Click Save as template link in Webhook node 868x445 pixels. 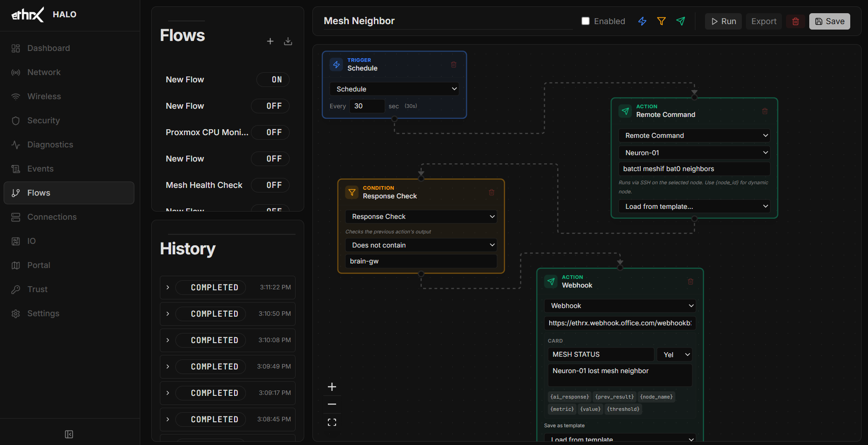(x=564, y=425)
